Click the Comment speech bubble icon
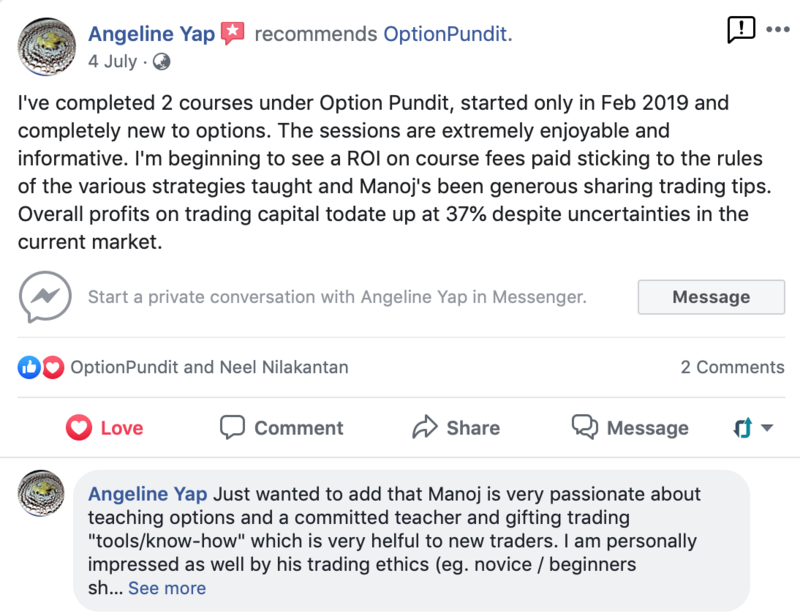 pyautogui.click(x=233, y=427)
